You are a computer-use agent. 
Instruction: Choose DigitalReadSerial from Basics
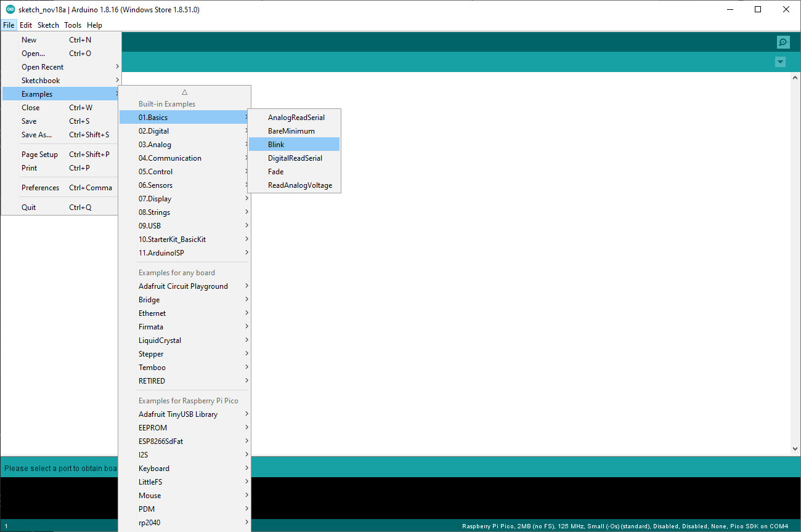[x=294, y=158]
